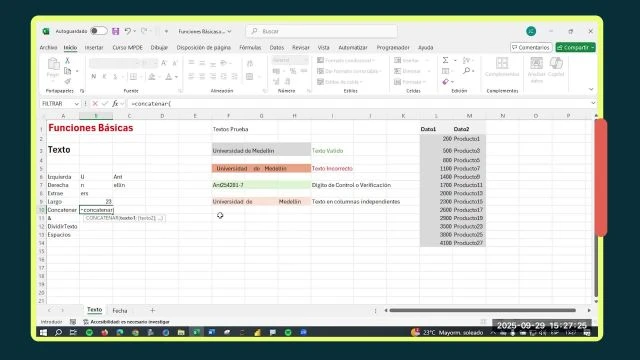Click the Buscar search field

[321, 31]
